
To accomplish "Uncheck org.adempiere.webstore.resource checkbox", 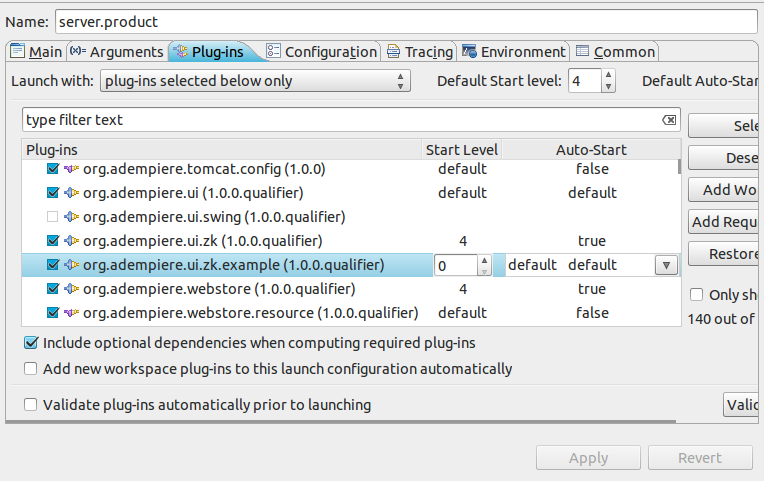I will tap(53, 313).
